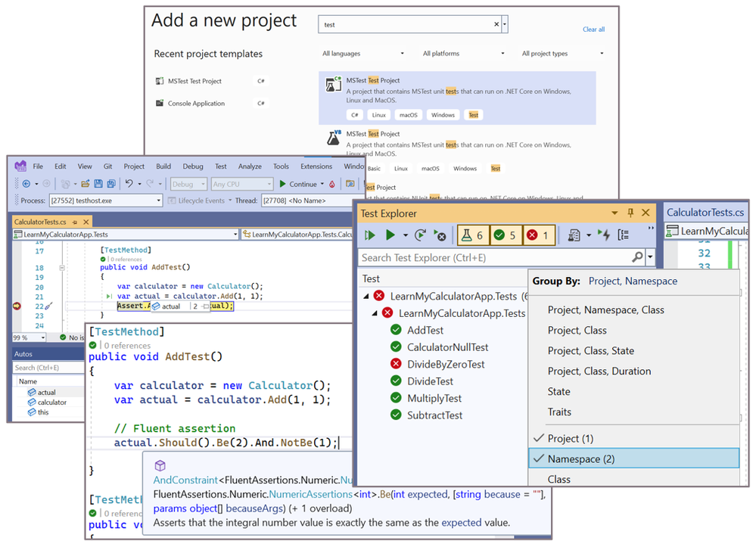Screen dimensions: 756x547
Task: Toggle the failed tests filter showing 1
Action: pyautogui.click(x=539, y=235)
